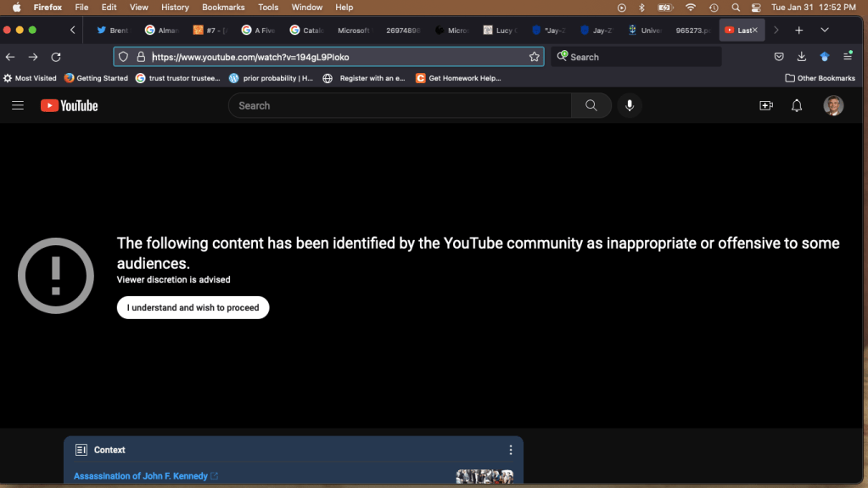Screen dimensions: 868x488
Task: Save page to Pocket
Action: coord(779,57)
